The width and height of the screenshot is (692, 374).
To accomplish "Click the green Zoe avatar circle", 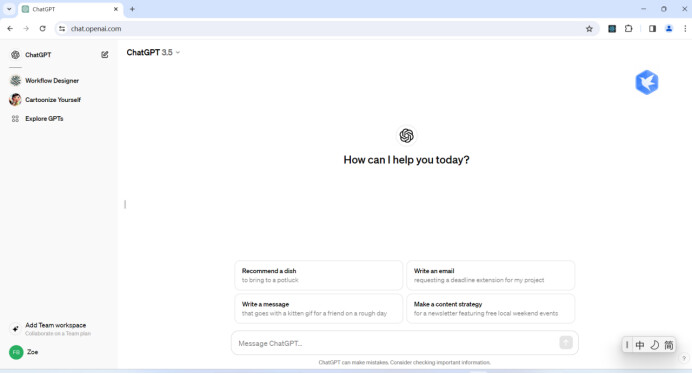I will coord(16,352).
